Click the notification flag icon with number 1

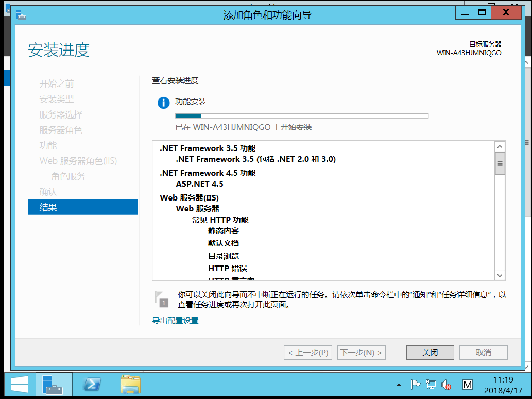pyautogui.click(x=162, y=299)
